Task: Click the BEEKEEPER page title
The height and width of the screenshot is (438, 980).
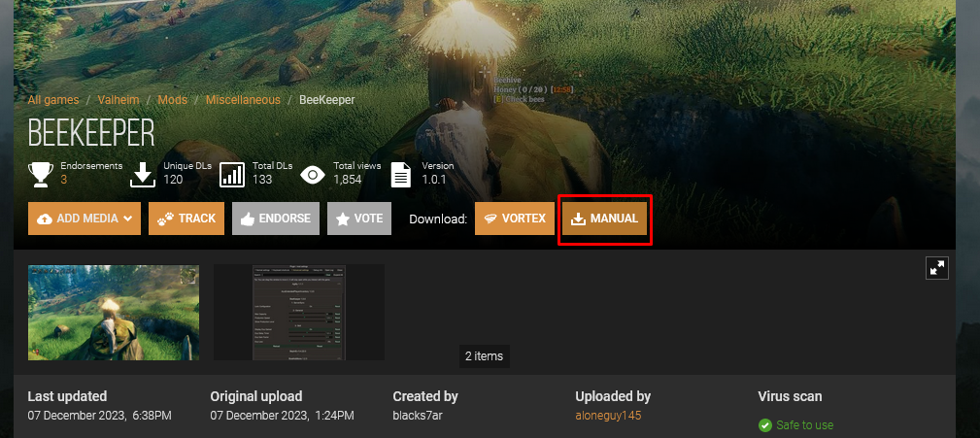Action: pos(91,132)
